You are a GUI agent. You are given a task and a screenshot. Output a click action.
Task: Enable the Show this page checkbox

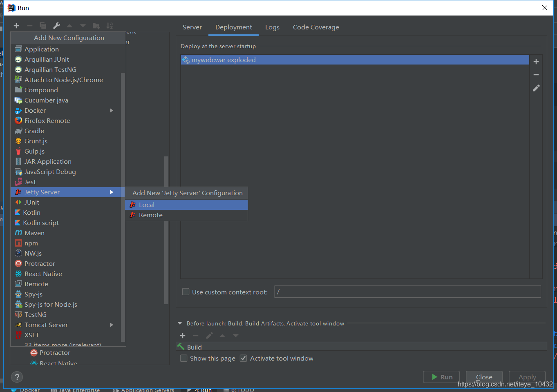tap(184, 358)
